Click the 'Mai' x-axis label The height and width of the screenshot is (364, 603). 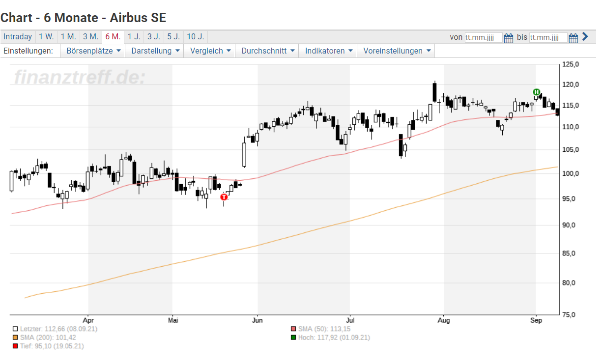(172, 320)
